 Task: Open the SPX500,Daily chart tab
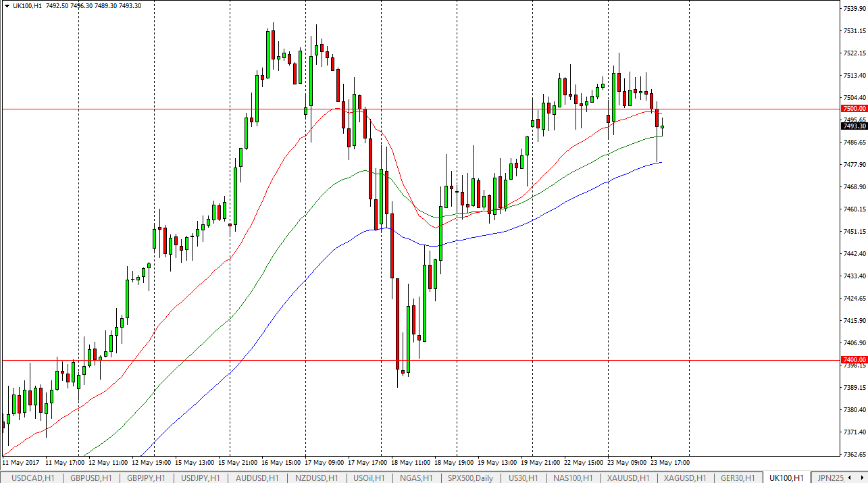470,478
